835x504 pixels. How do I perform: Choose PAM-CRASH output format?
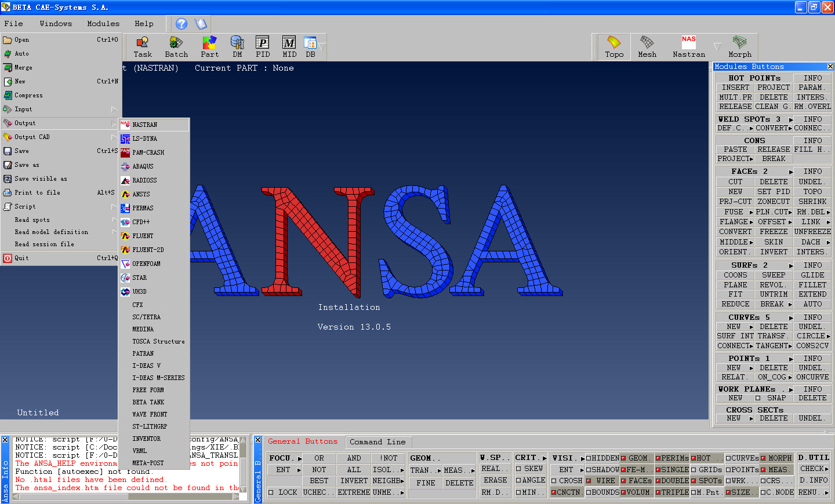pos(154,152)
